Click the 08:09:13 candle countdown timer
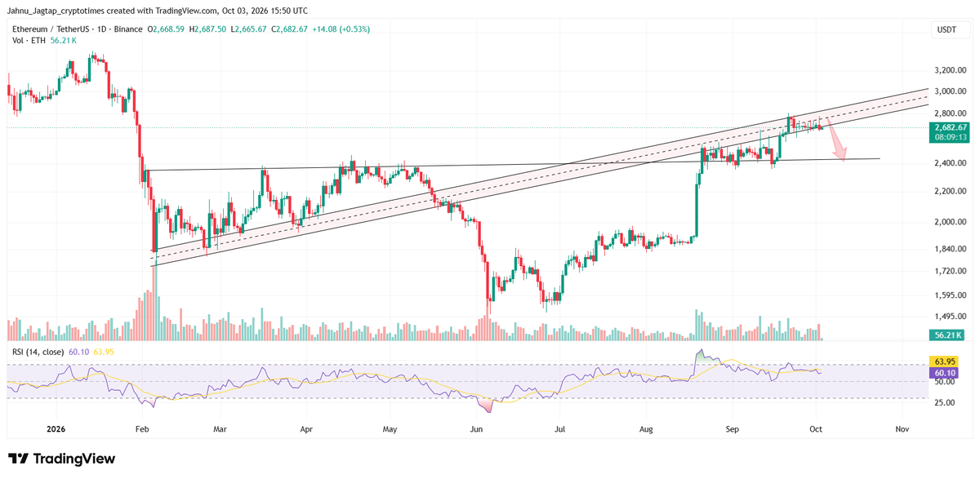Image resolution: width=980 pixels, height=479 pixels. (x=949, y=137)
